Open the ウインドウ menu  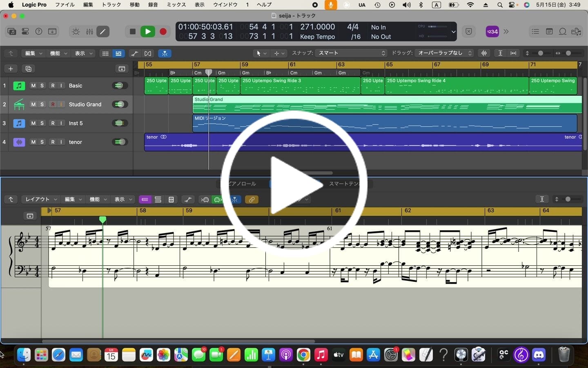tap(225, 5)
